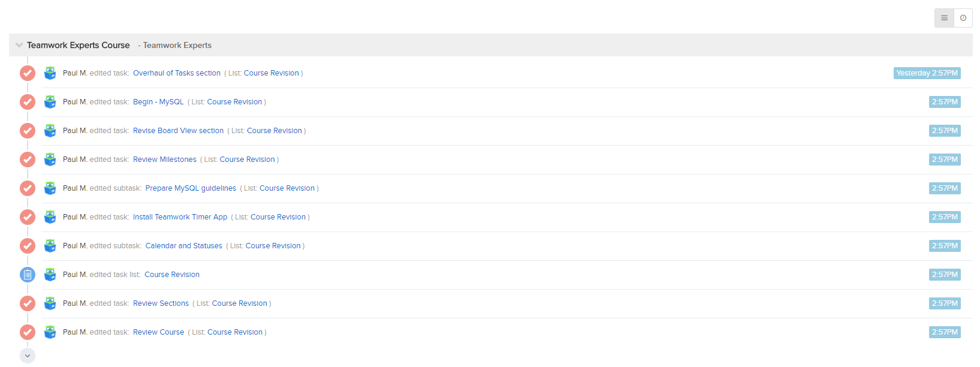Open Course Revision list in Overhaul row
980x367 pixels.
(x=272, y=73)
